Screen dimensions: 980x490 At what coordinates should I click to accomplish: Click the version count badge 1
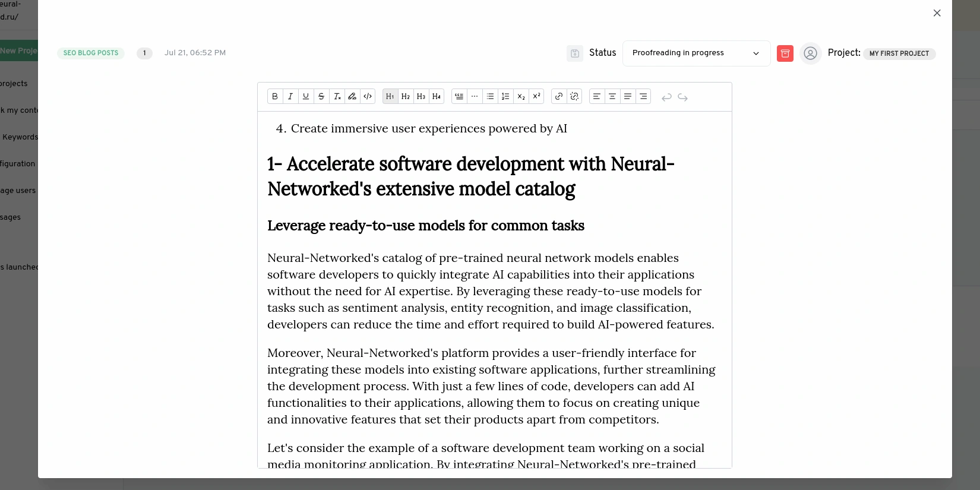(x=144, y=53)
